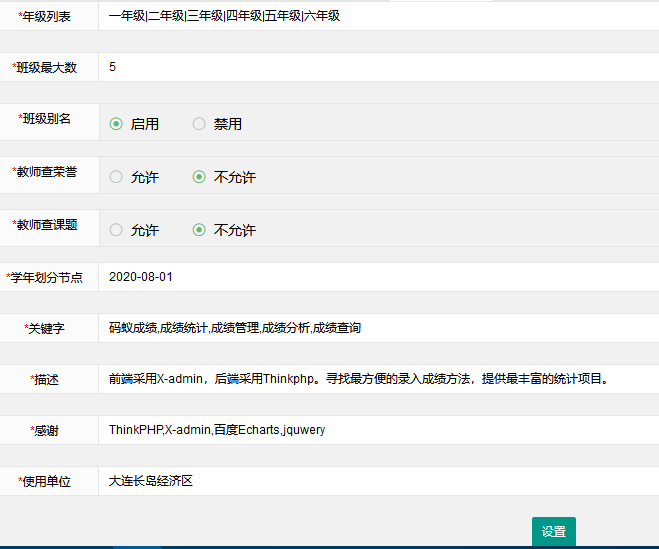Select 禁用 for 班级别名
This screenshot has width=659, height=549.
pyautogui.click(x=199, y=124)
